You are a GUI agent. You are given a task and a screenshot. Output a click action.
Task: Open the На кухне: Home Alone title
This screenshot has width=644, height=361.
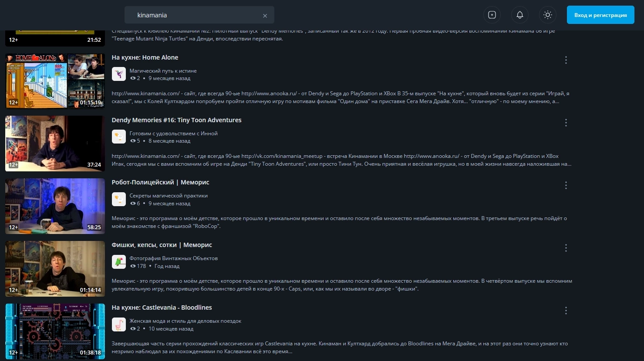(x=145, y=57)
